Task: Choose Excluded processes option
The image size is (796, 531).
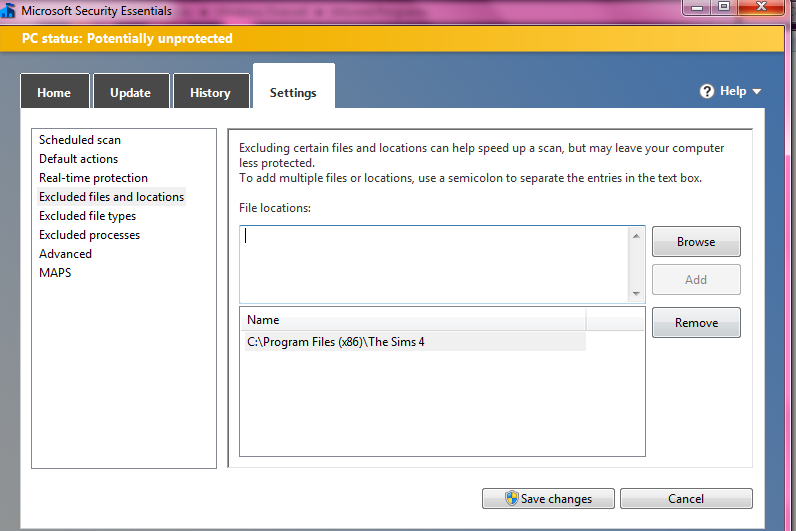Action: click(x=89, y=235)
